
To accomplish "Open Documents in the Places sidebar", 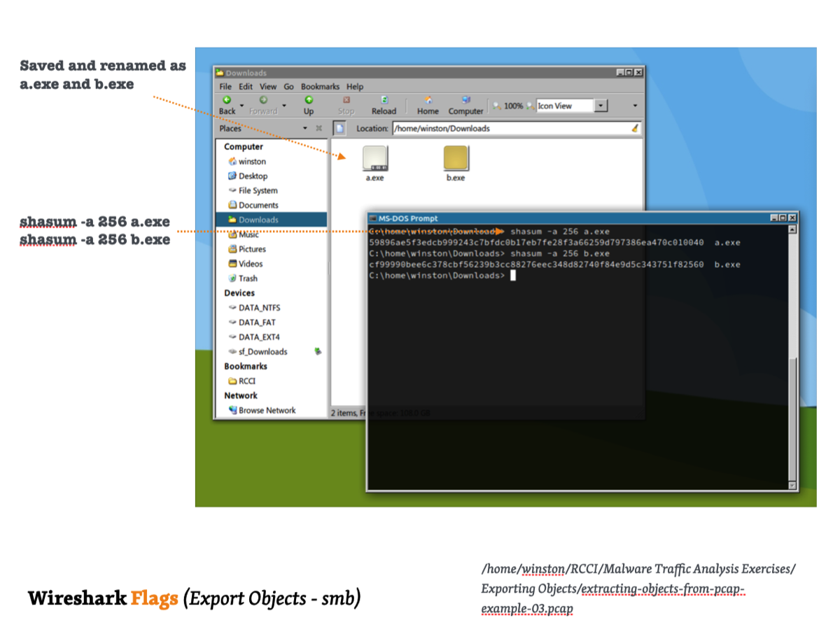I will [258, 205].
